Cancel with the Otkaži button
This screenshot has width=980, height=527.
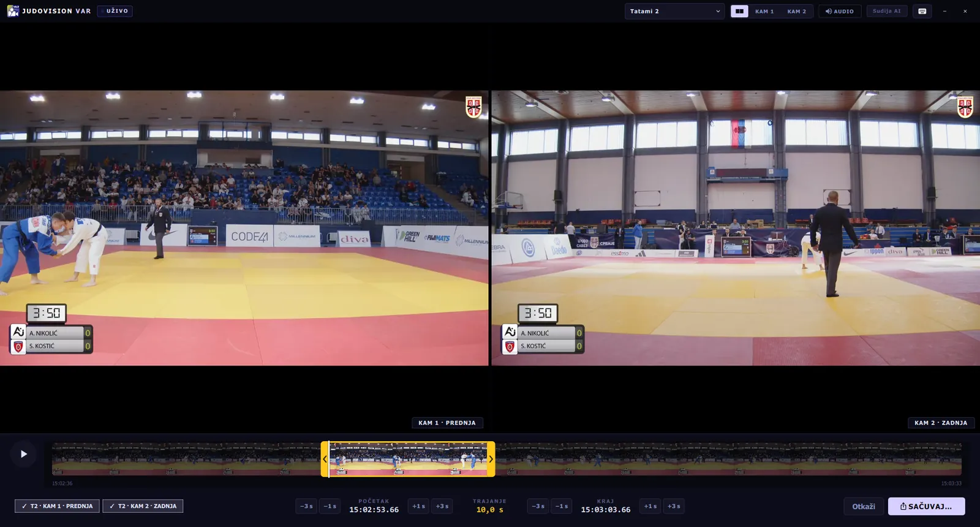point(864,506)
